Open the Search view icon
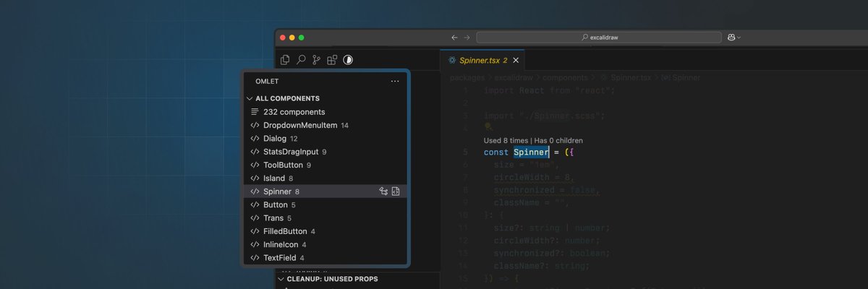 (x=301, y=60)
